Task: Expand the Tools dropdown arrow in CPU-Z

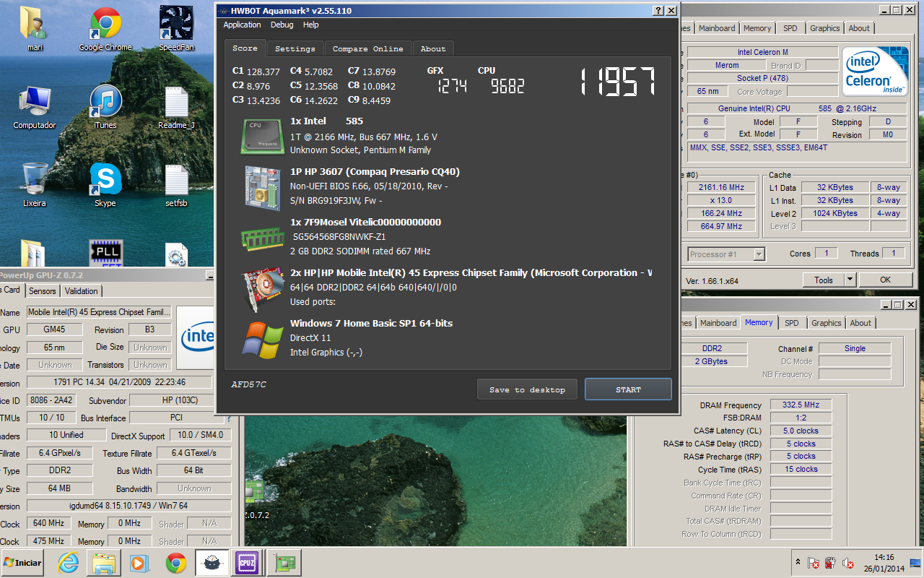Action: [850, 280]
